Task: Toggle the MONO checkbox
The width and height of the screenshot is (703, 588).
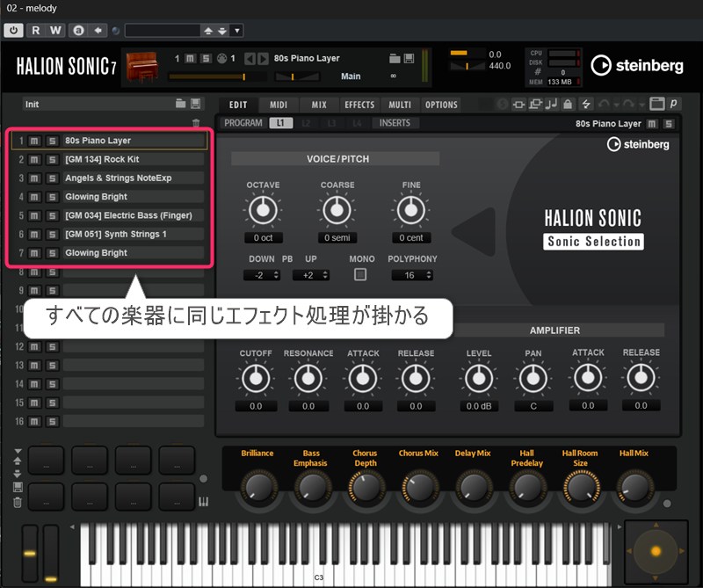Action: (x=360, y=274)
